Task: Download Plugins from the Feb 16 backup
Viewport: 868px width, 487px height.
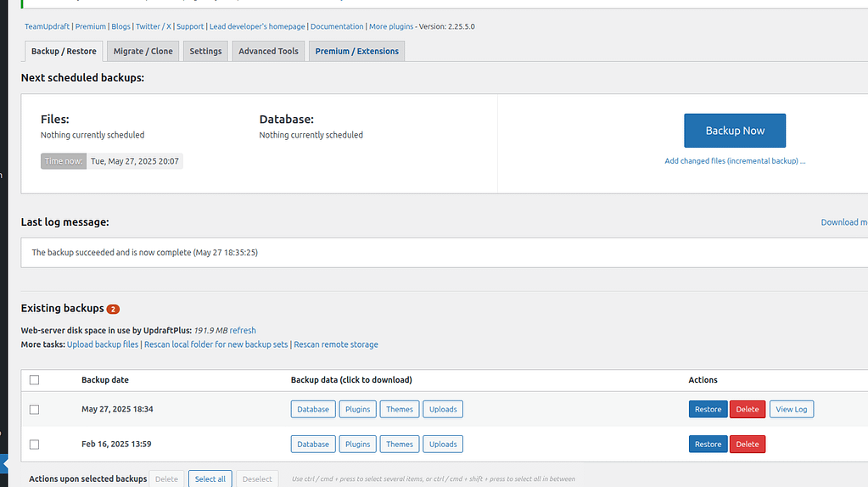Action: click(357, 444)
